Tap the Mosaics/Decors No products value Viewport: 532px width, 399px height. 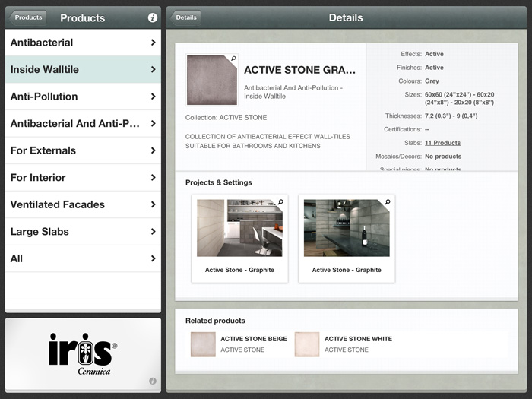[x=443, y=157]
